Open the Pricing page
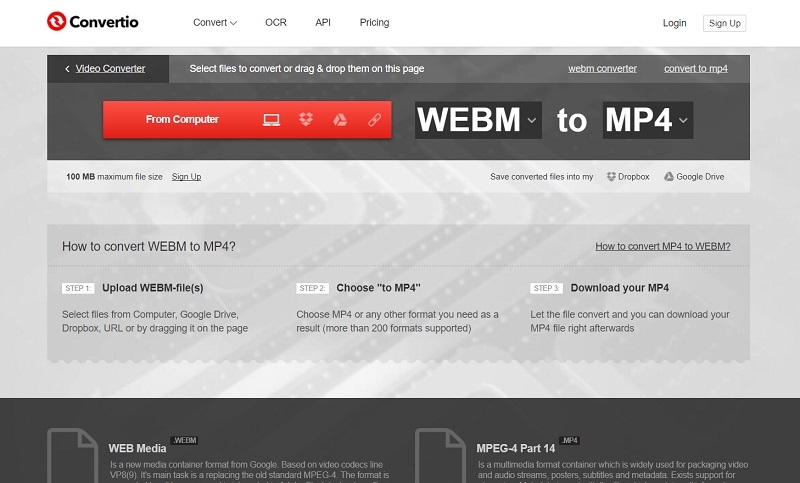The image size is (800, 483). (x=374, y=22)
